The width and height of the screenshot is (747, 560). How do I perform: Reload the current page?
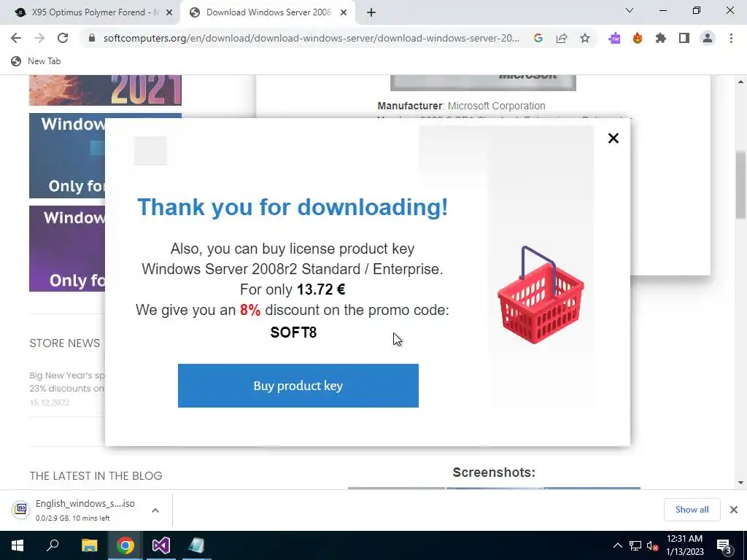pyautogui.click(x=63, y=38)
